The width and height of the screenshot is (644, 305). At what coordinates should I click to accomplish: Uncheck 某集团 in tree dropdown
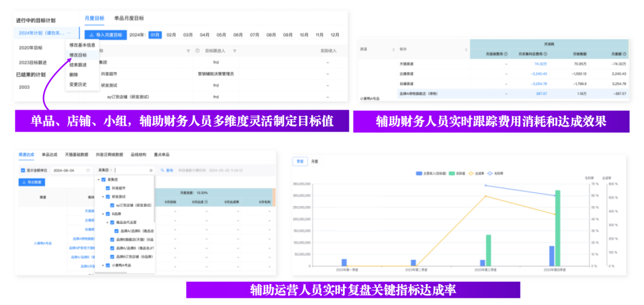coord(104,180)
